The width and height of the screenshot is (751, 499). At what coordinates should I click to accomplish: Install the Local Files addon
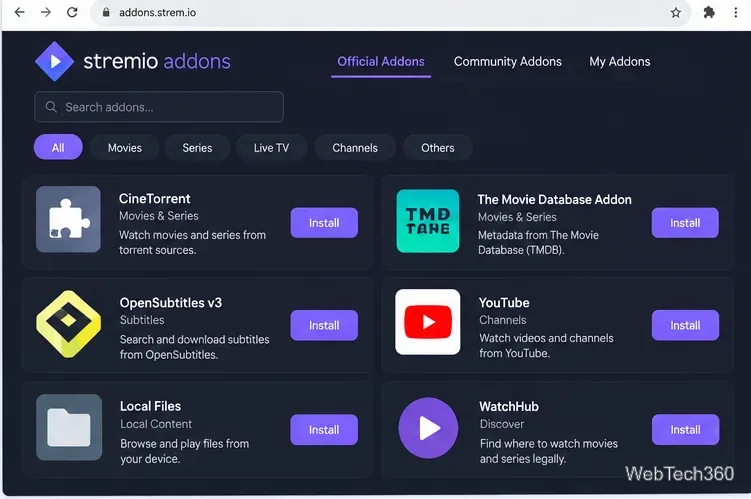pos(324,430)
